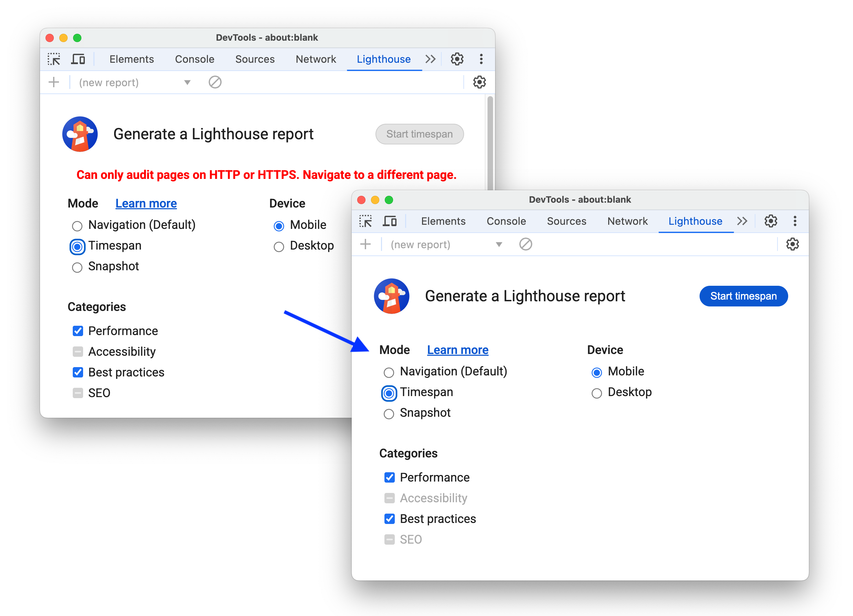Viewport: 853px width, 616px height.
Task: Click the Lighthouse settings gear icon
Action: point(792,244)
